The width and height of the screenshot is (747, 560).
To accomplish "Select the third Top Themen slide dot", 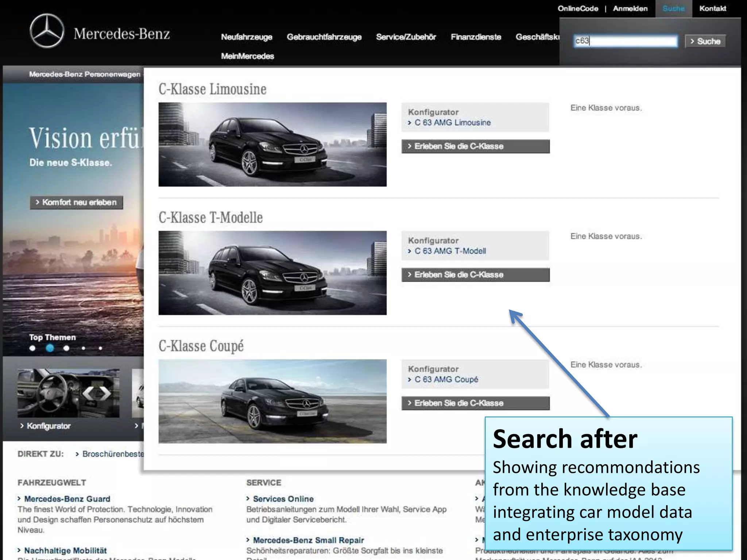I will tap(66, 348).
